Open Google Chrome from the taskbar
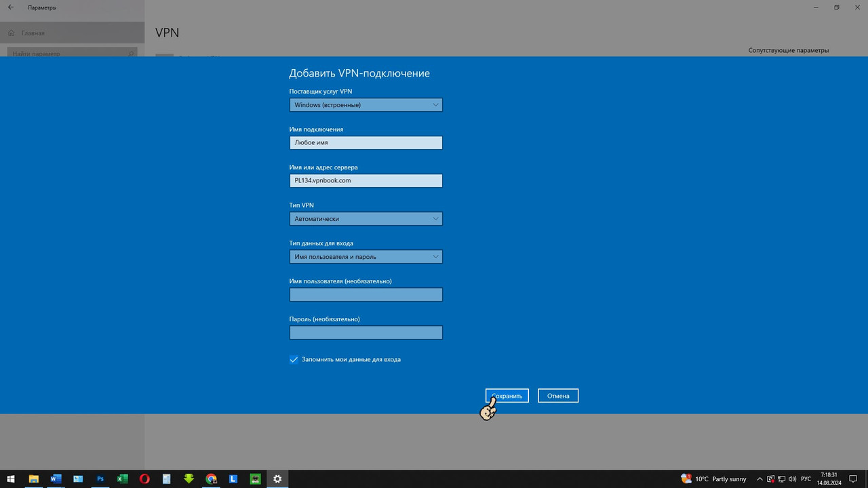Image resolution: width=868 pixels, height=488 pixels. [211, 479]
